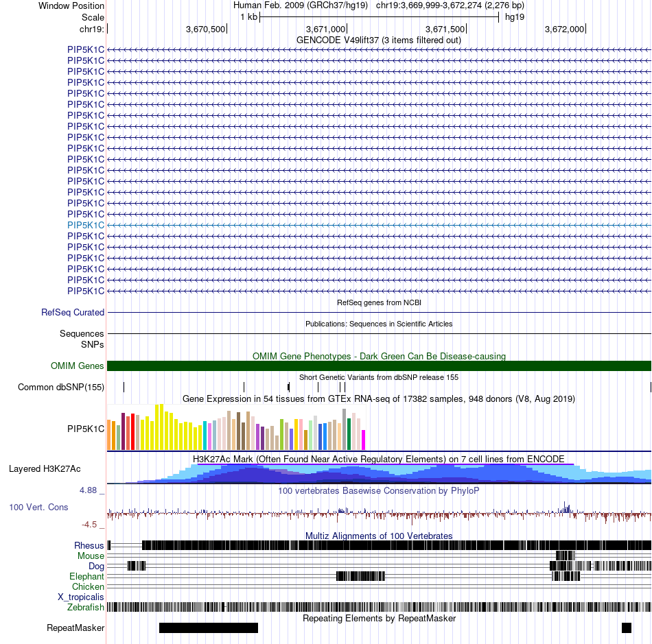Click the Elephant alignment label

[x=86, y=577]
